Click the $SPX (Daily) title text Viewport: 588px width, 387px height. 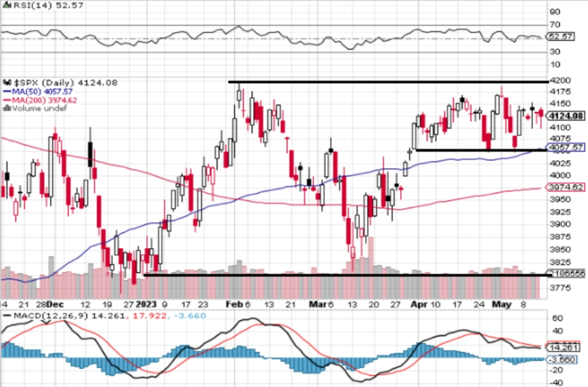click(44, 83)
